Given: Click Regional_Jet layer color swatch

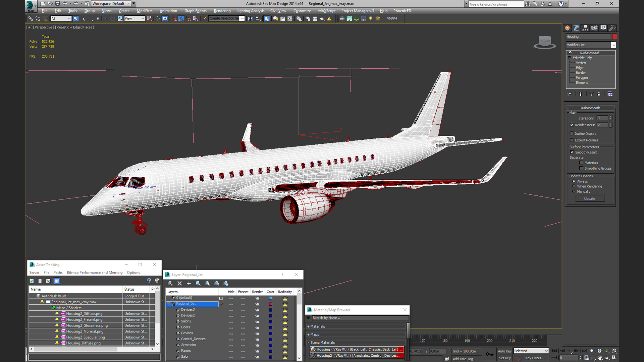Looking at the screenshot, I should (x=270, y=304).
